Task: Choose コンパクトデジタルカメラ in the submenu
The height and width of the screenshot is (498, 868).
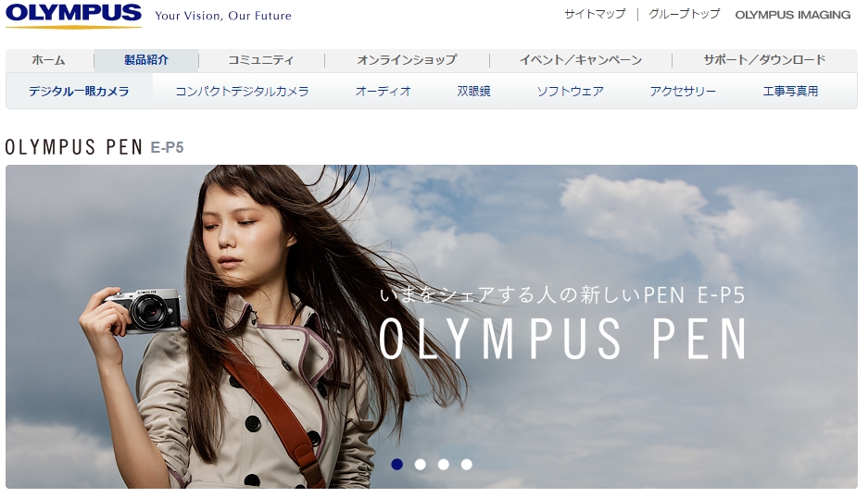Action: pyautogui.click(x=242, y=92)
